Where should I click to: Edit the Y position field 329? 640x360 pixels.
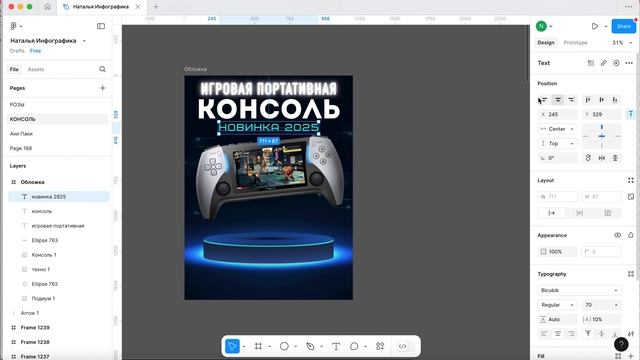[x=602, y=114]
